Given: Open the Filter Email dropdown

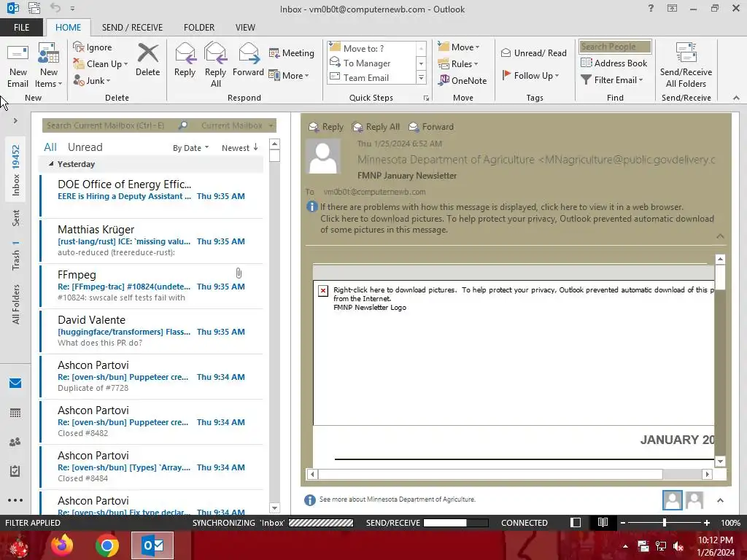Looking at the screenshot, I should (612, 80).
